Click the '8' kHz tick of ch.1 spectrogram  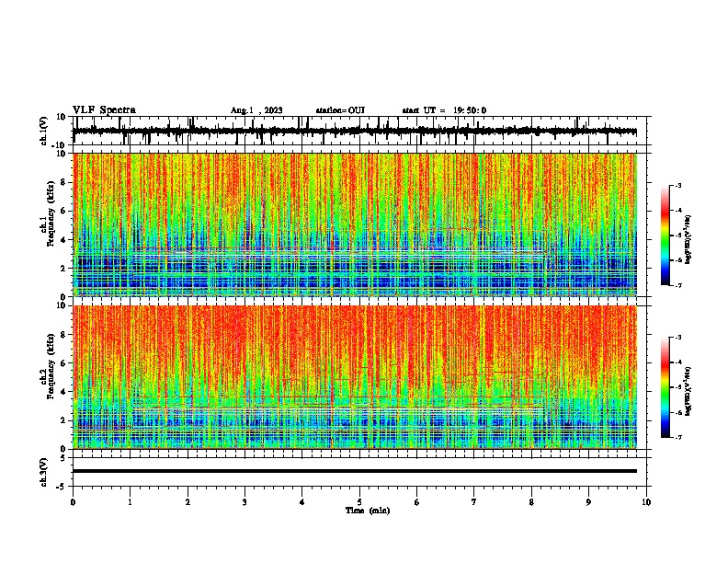(x=64, y=182)
